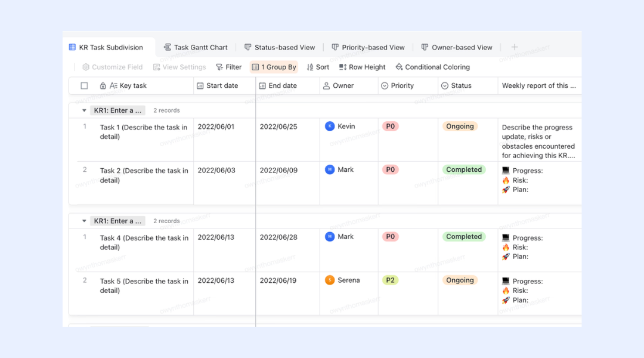
Task: Click the Completed status of Task 2
Action: [x=464, y=169]
